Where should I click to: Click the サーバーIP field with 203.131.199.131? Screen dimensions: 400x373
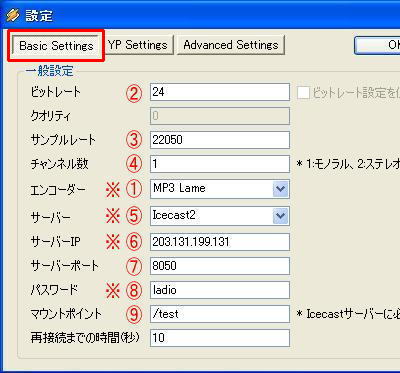click(x=220, y=242)
